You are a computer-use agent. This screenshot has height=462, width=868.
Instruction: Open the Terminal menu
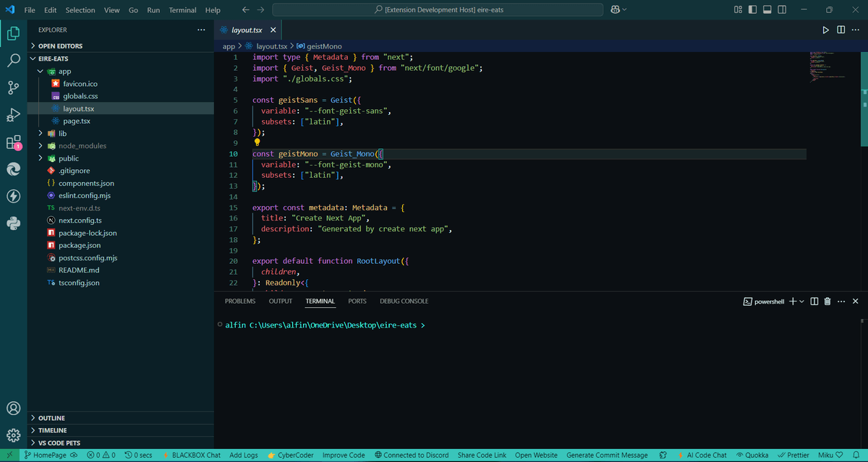182,10
